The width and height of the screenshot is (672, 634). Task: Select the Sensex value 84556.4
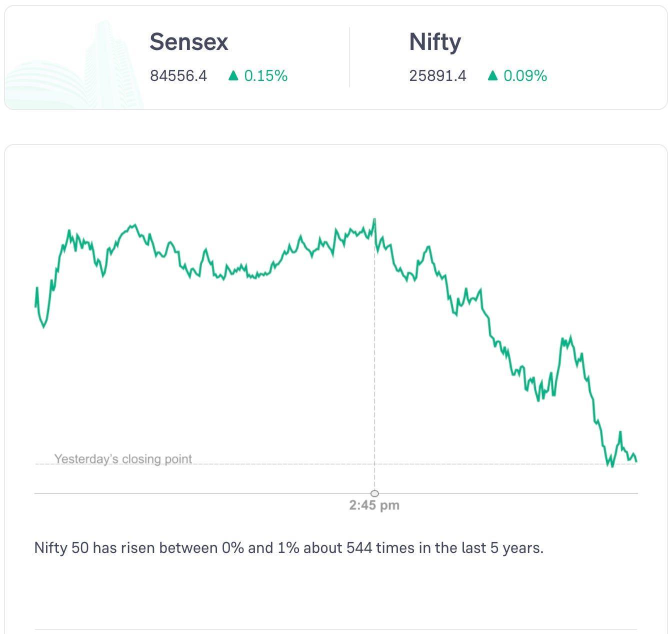pyautogui.click(x=178, y=76)
